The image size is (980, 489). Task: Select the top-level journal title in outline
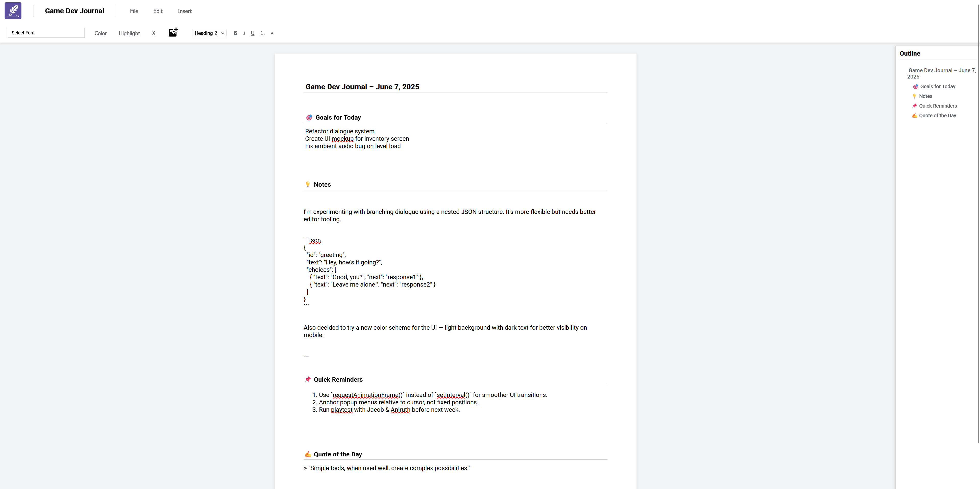[x=941, y=73]
